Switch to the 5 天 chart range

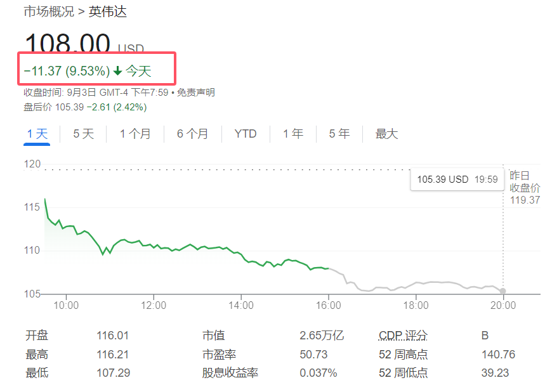click(83, 134)
